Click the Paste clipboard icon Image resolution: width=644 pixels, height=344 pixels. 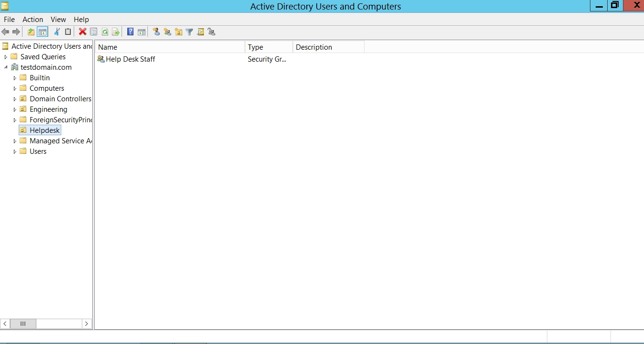(68, 32)
